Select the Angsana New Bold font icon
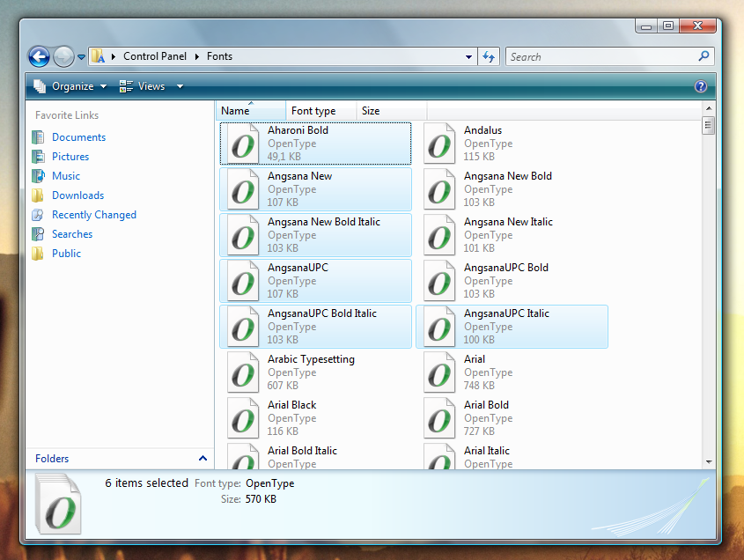Image resolution: width=744 pixels, height=560 pixels. 439,189
